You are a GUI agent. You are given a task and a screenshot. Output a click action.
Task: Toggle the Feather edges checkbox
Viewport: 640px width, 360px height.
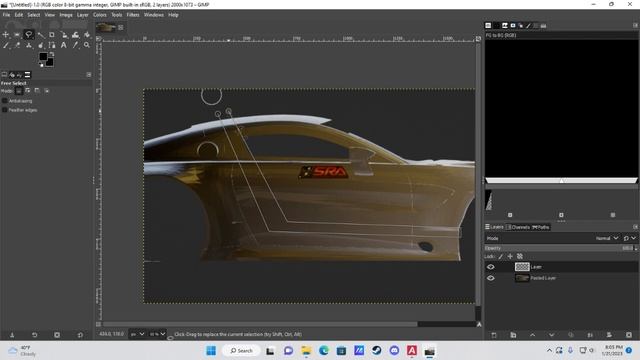(x=5, y=110)
